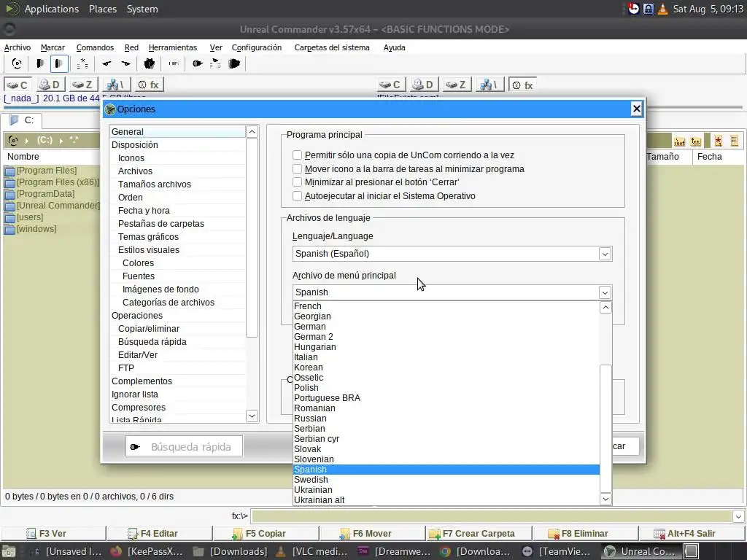Select Complementos in options tree

(x=142, y=381)
